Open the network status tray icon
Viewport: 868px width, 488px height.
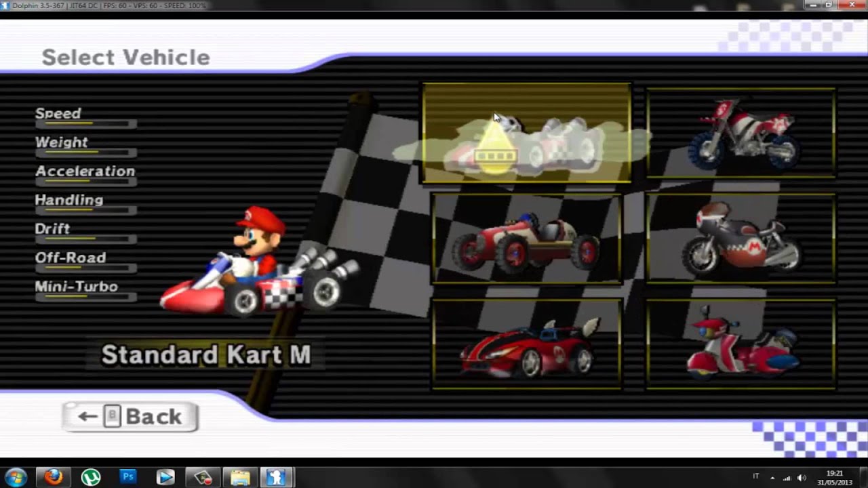point(787,477)
